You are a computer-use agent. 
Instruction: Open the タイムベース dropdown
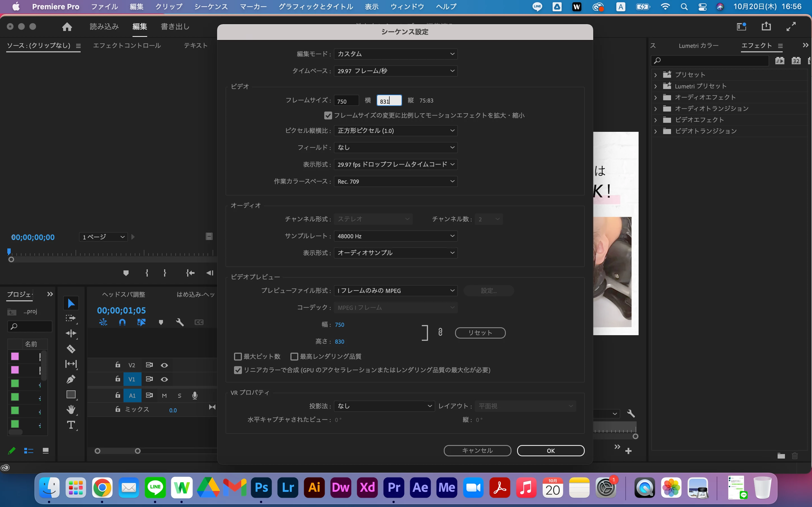point(396,71)
